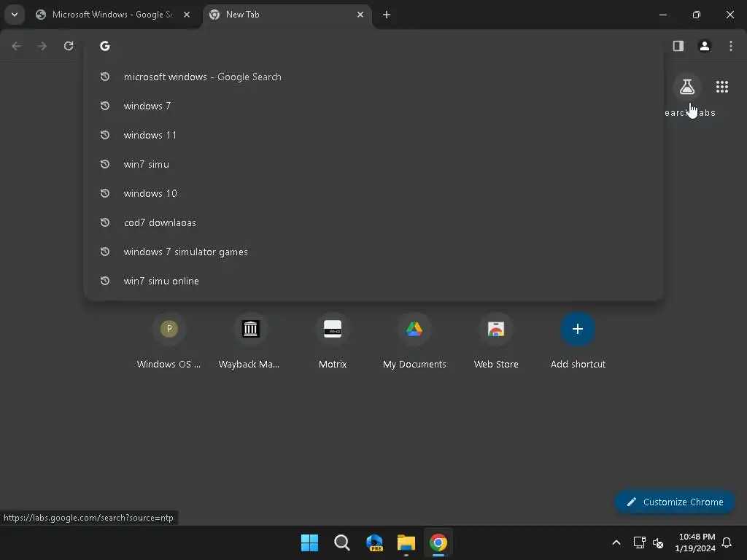Open File Explorer from the taskbar
This screenshot has width=747, height=560.
click(406, 542)
